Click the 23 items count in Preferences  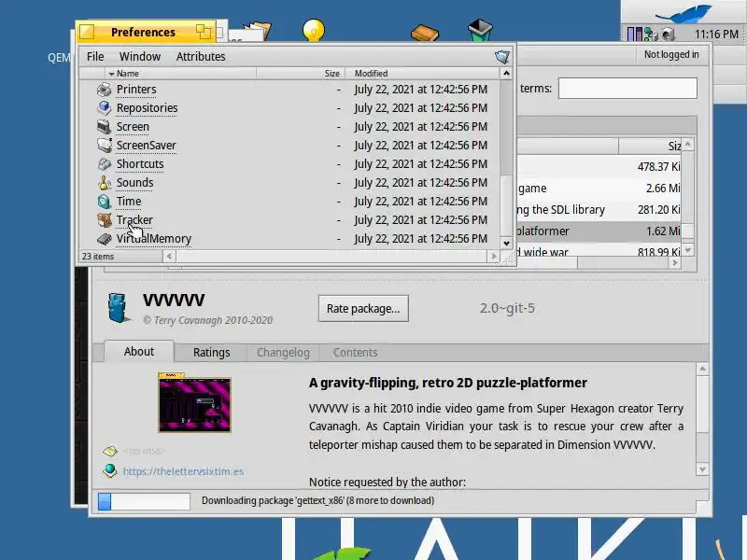(x=98, y=256)
